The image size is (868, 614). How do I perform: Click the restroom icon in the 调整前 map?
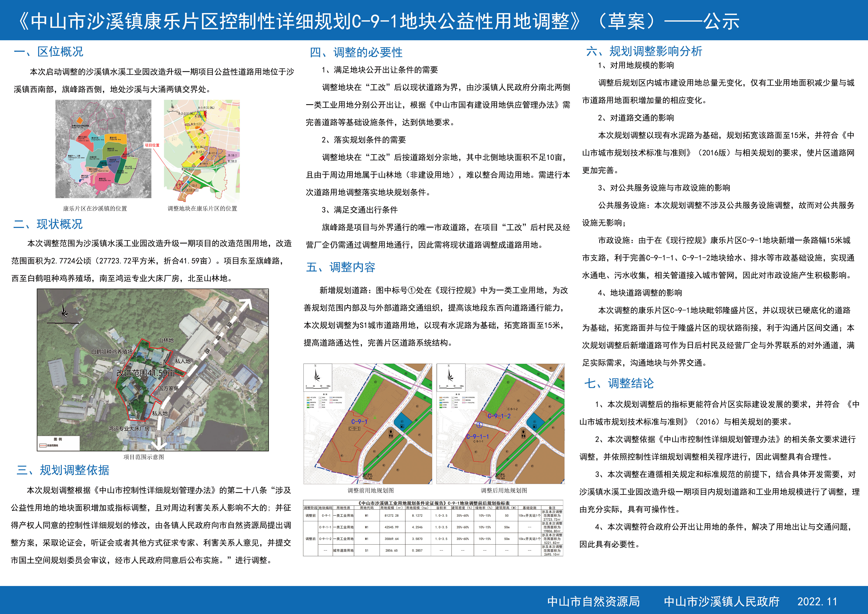click(391, 436)
